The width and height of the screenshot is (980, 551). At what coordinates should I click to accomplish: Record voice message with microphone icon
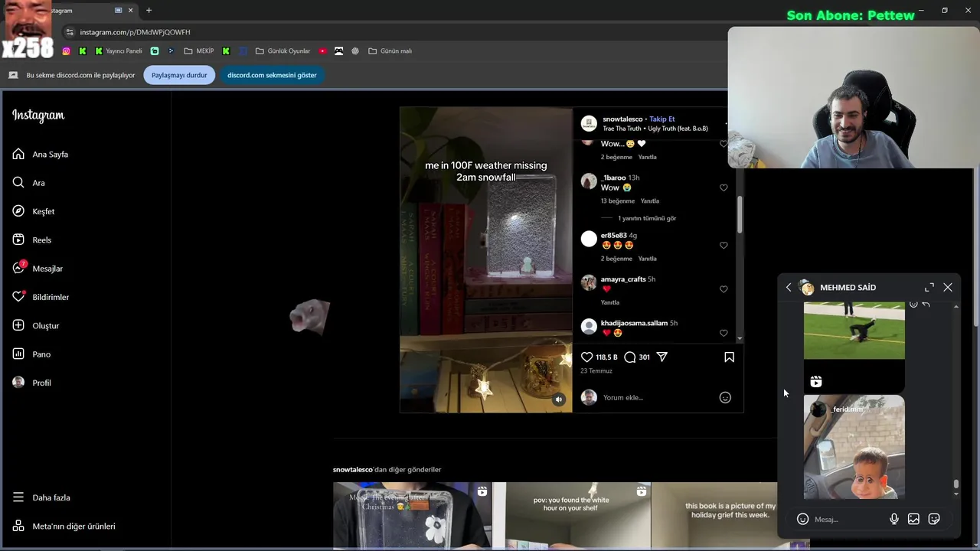[893, 520]
